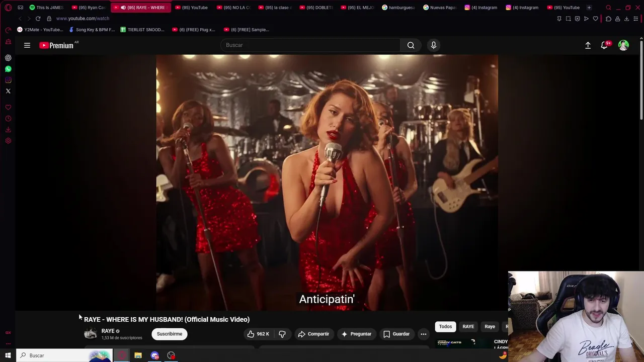Open ChatGPT in the Opera sidebar
The height and width of the screenshot is (362, 644).
8,58
